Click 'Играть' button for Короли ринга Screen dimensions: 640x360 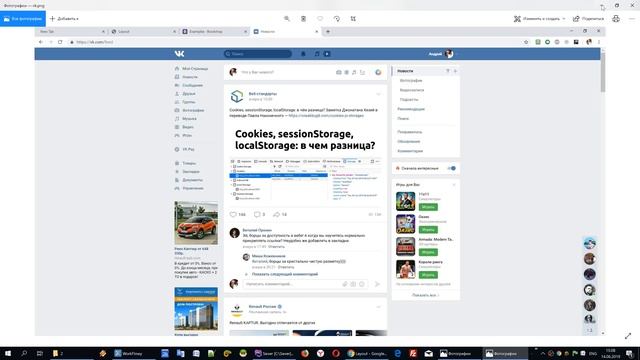tap(428, 275)
